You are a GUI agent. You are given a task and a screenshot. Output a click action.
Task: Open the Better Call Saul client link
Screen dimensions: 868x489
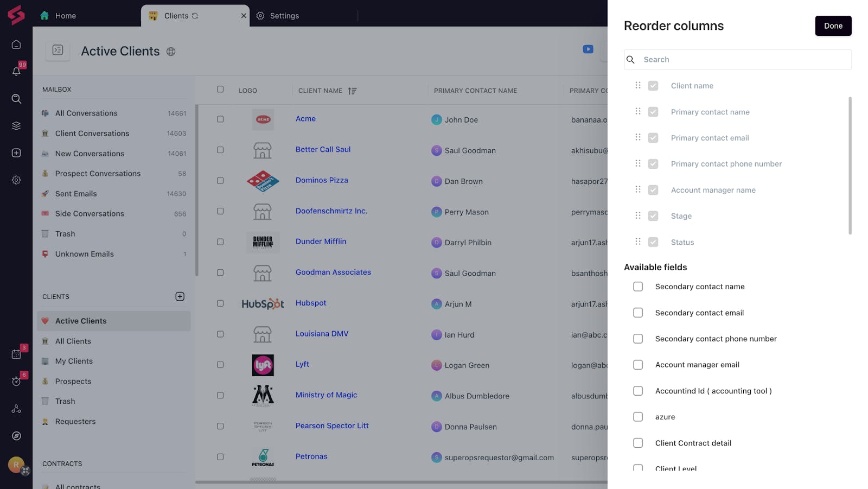(x=323, y=150)
